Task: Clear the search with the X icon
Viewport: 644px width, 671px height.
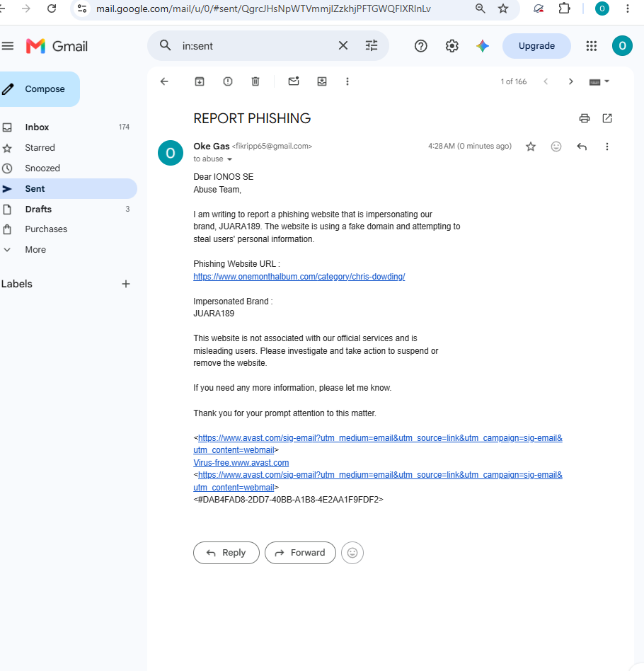Action: (x=343, y=45)
